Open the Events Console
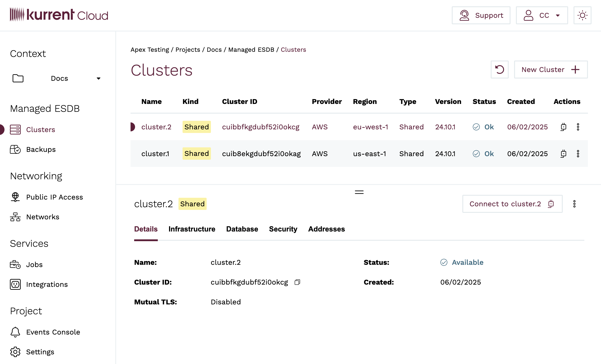Viewport: 601px width, 364px height. click(53, 332)
